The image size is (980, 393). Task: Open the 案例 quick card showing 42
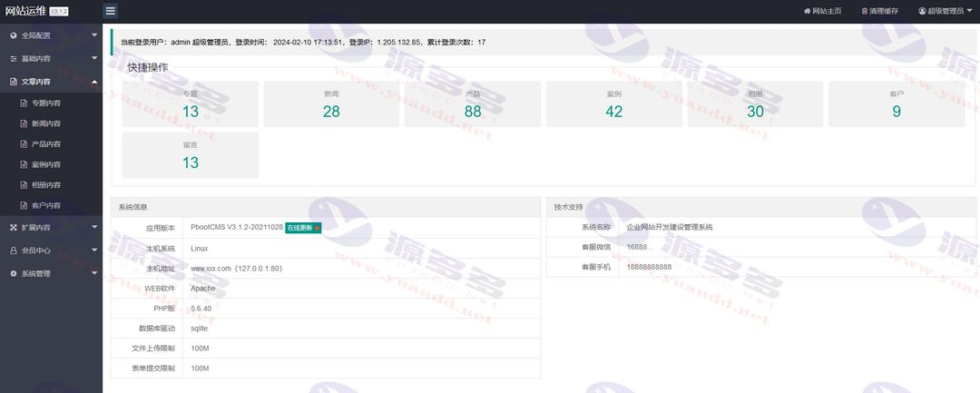pyautogui.click(x=613, y=103)
